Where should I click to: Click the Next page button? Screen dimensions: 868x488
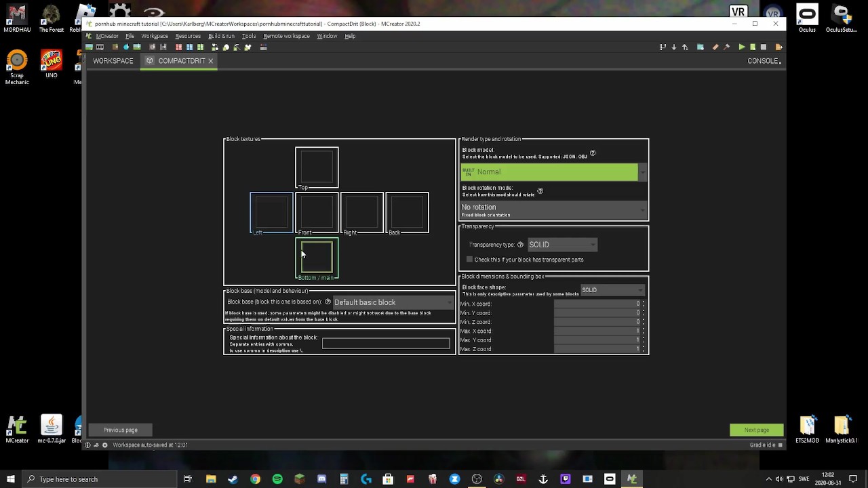click(757, 430)
